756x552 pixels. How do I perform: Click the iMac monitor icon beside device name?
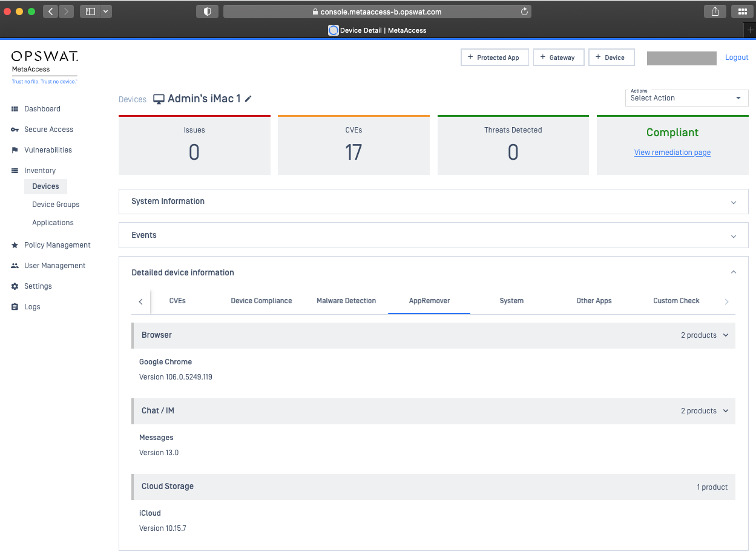click(159, 99)
